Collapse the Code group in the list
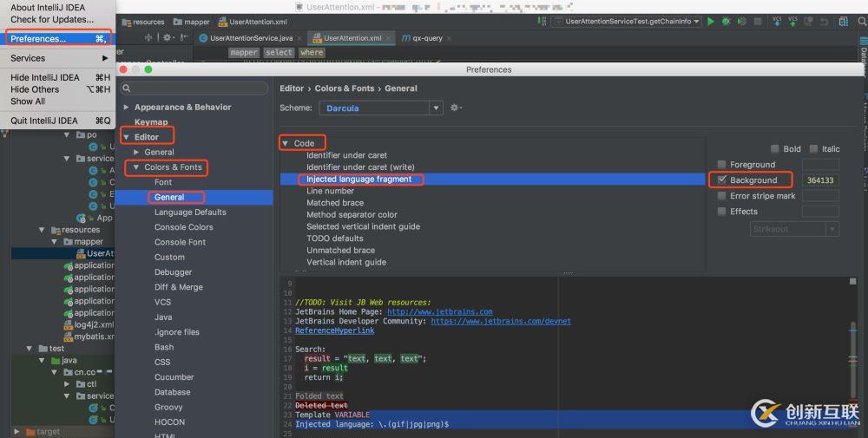The width and height of the screenshot is (868, 438). [286, 143]
